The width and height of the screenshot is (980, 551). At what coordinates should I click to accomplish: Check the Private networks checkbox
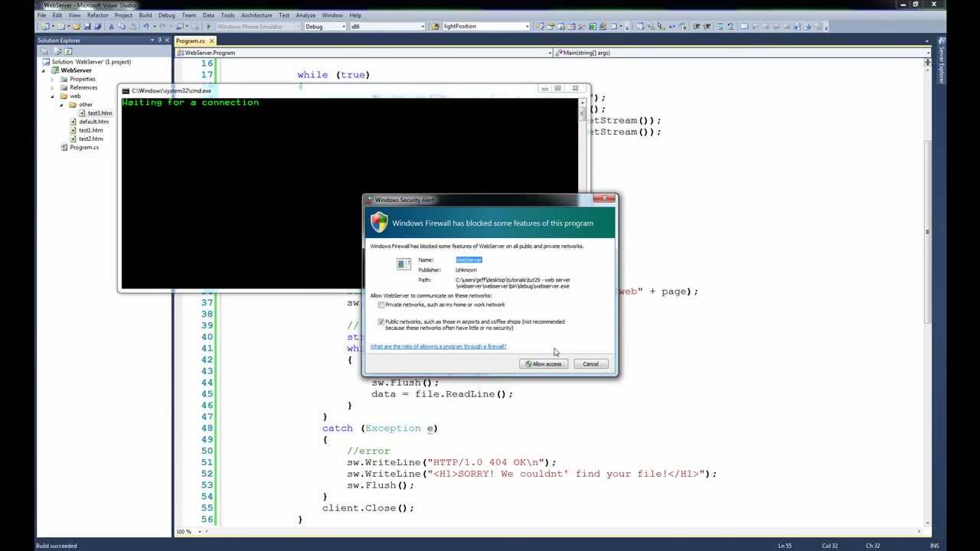click(x=381, y=305)
